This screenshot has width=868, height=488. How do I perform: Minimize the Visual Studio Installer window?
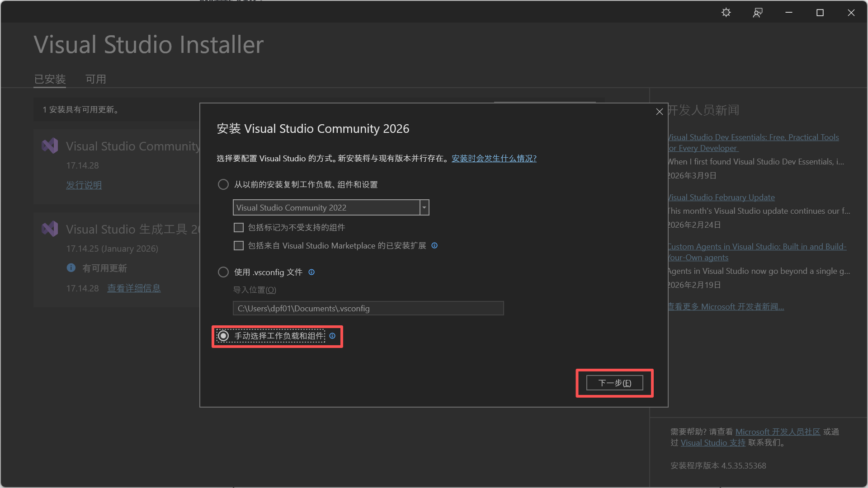[x=789, y=13]
